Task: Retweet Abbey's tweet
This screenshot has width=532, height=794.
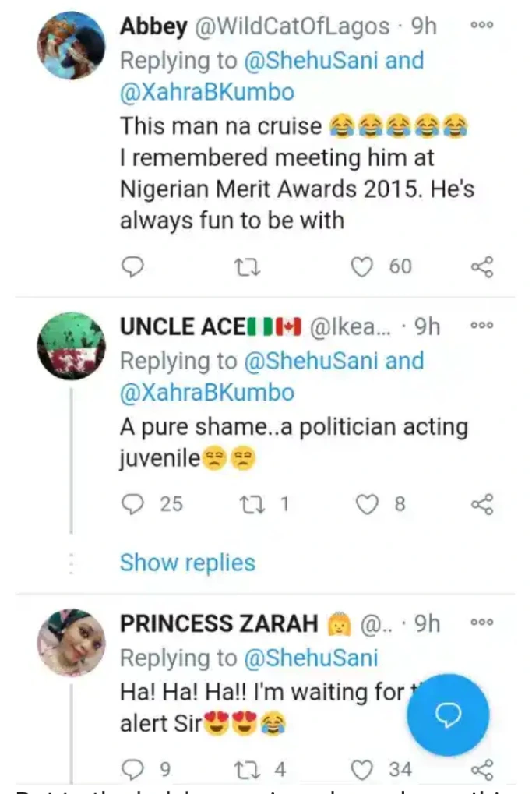Action: (x=248, y=267)
